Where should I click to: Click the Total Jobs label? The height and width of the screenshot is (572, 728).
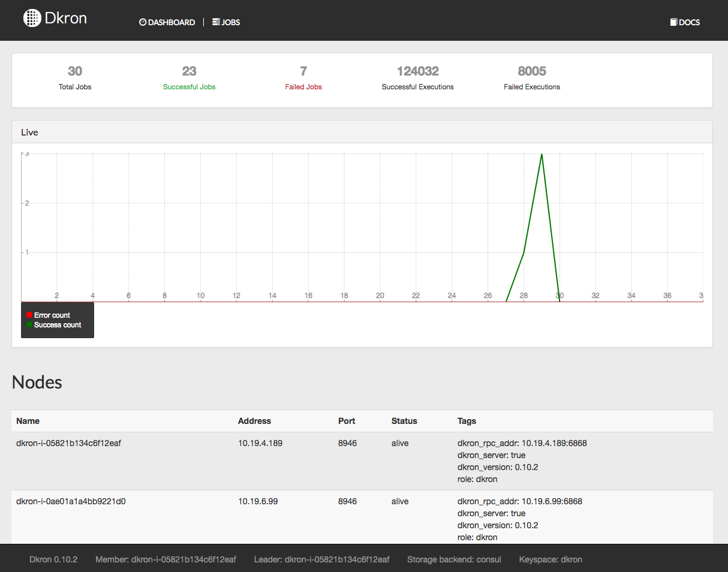pos(75,87)
